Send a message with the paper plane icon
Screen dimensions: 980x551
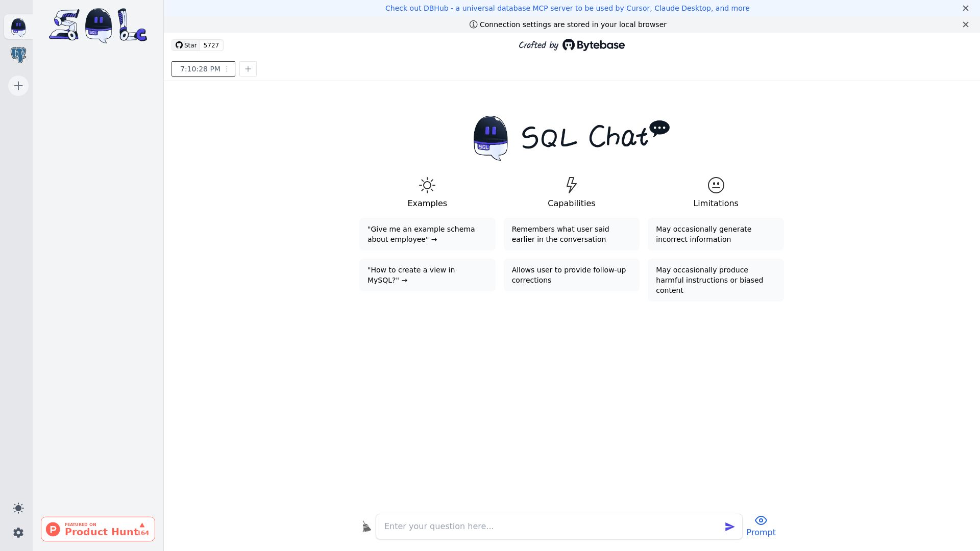coord(730,527)
